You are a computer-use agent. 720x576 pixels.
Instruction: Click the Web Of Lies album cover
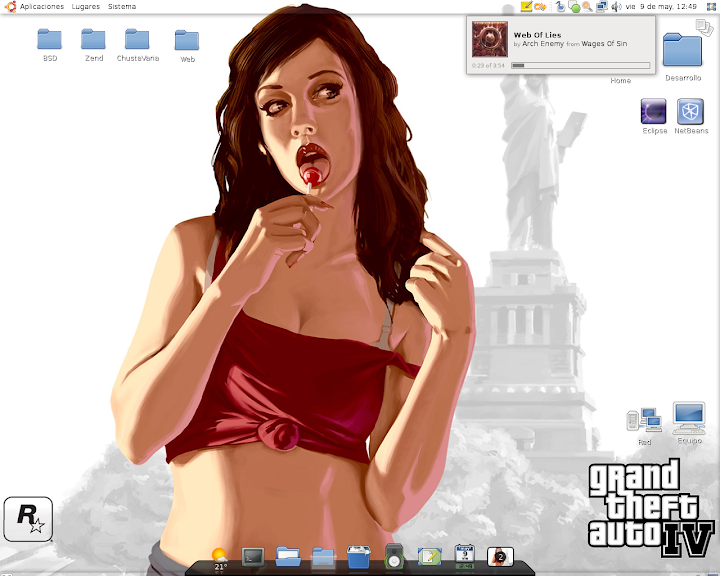(x=489, y=39)
